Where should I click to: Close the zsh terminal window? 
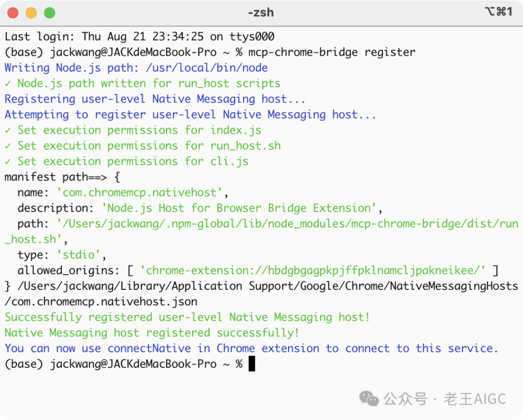tap(13, 13)
